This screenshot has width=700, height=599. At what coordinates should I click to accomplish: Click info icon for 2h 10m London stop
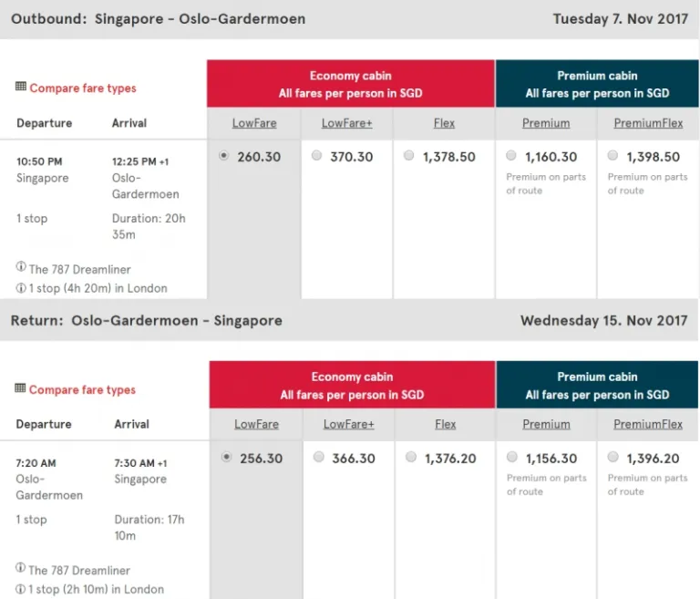tap(21, 590)
